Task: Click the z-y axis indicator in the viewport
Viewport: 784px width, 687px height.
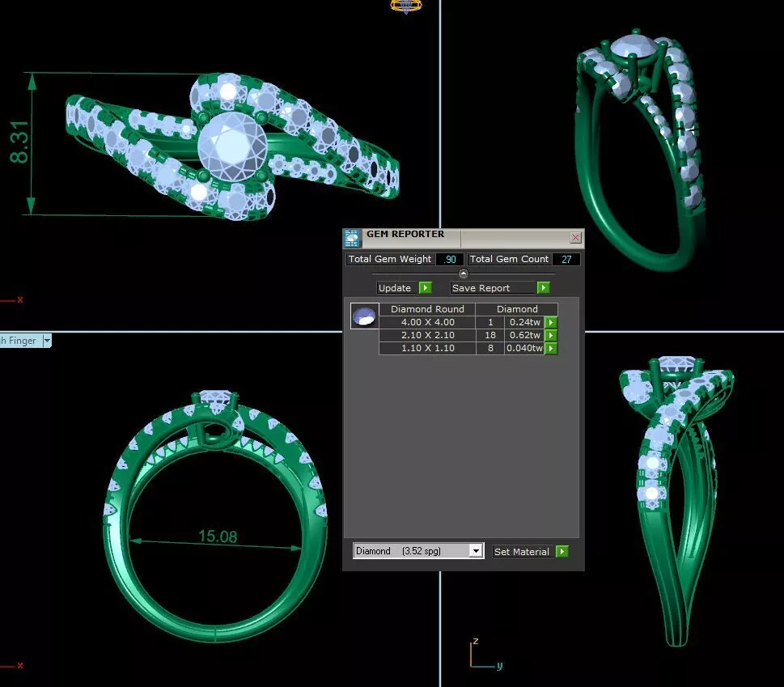Action: point(486,654)
